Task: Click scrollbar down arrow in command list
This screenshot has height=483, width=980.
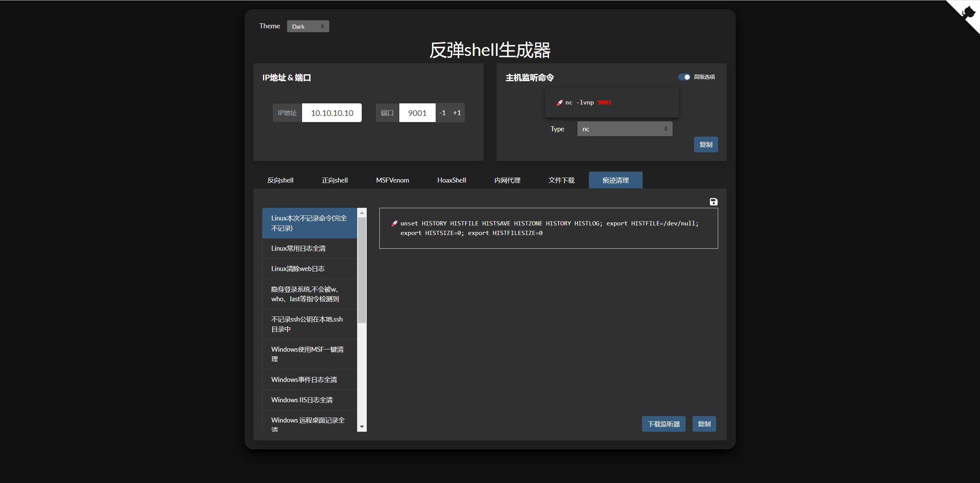Action: [362, 426]
